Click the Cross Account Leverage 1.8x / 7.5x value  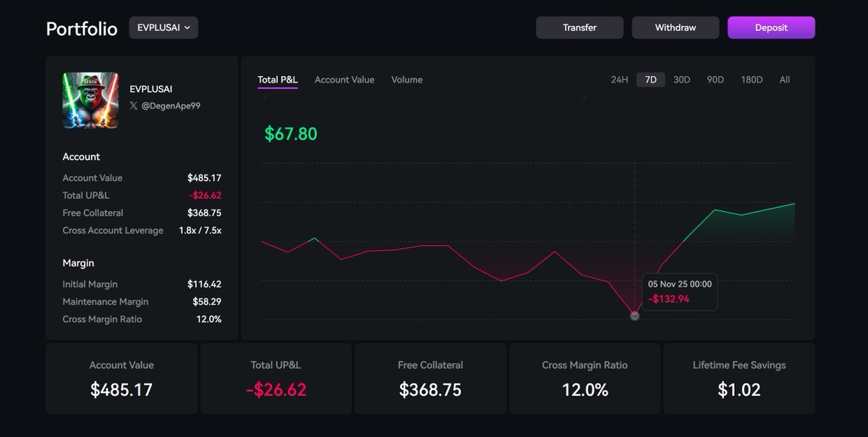[200, 230]
